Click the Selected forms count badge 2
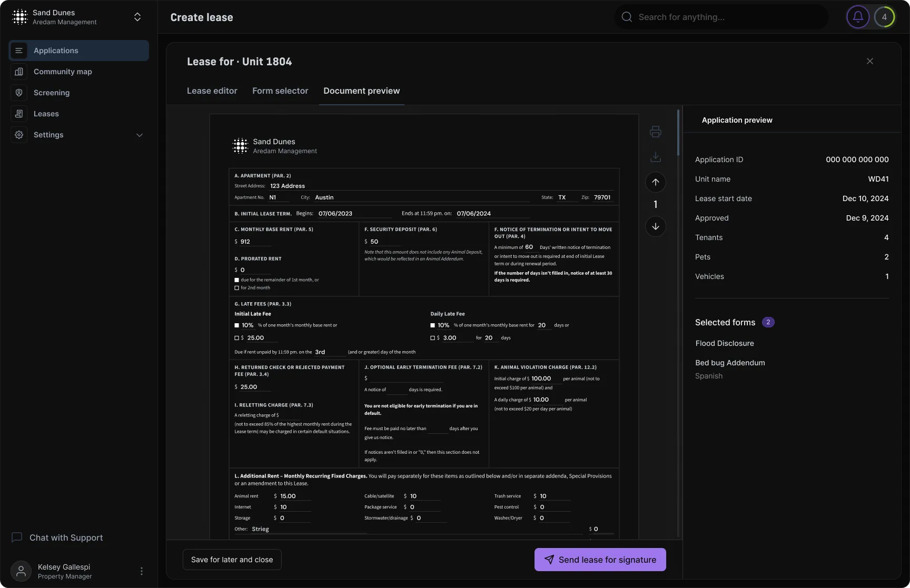 coord(768,322)
